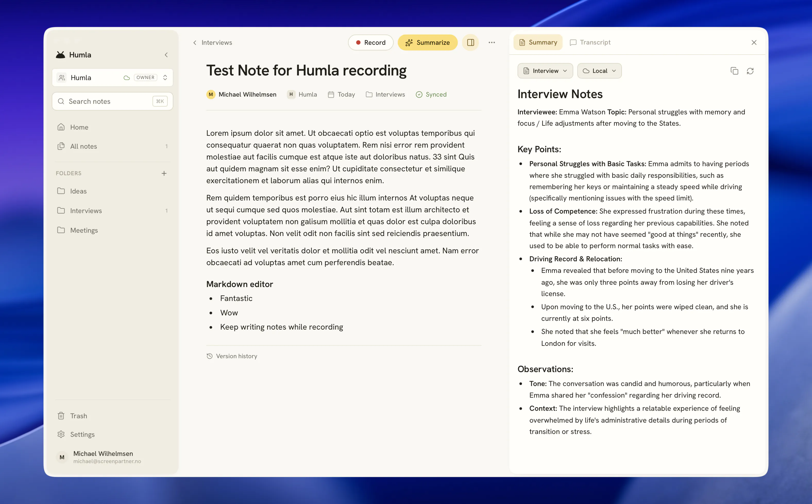
Task: Click the Interviews folder chip under title
Action: coord(385,94)
